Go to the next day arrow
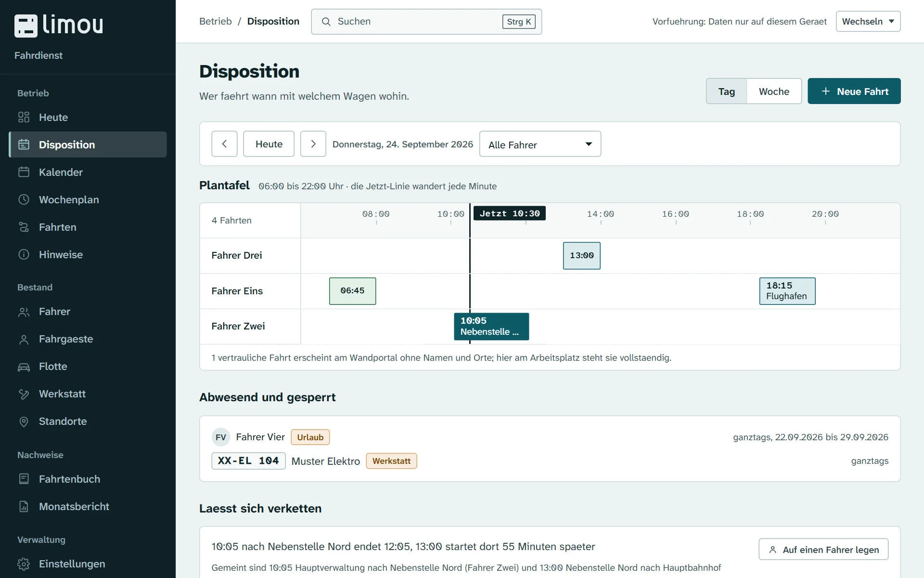Viewport: 924px width, 578px height. point(313,144)
